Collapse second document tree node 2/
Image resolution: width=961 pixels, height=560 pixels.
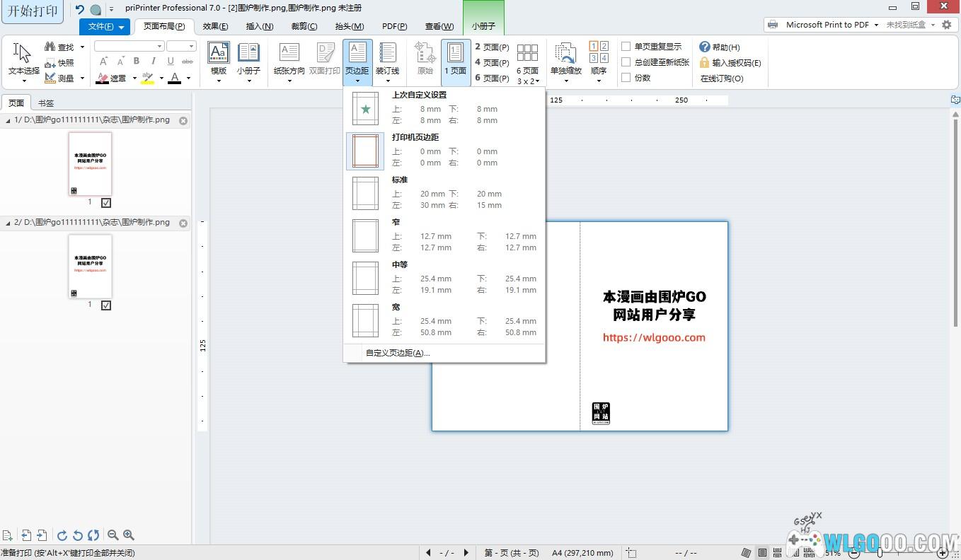tap(8, 223)
